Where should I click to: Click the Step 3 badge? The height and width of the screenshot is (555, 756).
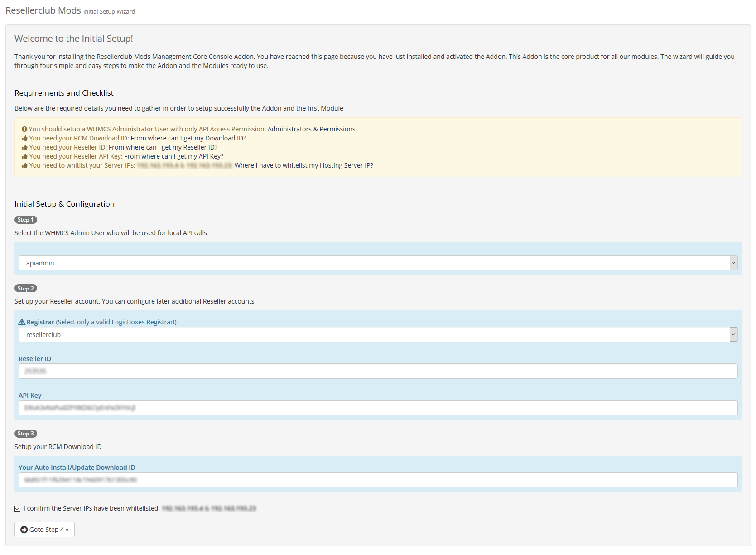[x=26, y=434]
